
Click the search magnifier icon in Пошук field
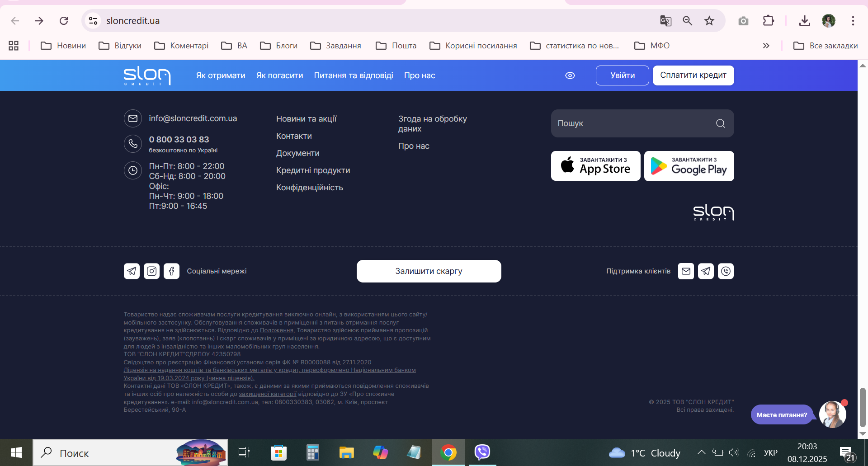(721, 123)
